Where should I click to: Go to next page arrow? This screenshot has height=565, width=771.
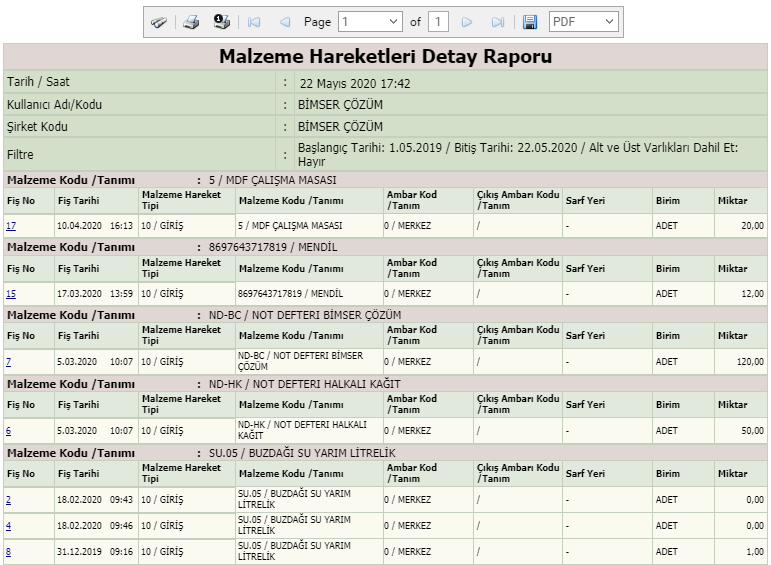click(x=466, y=22)
